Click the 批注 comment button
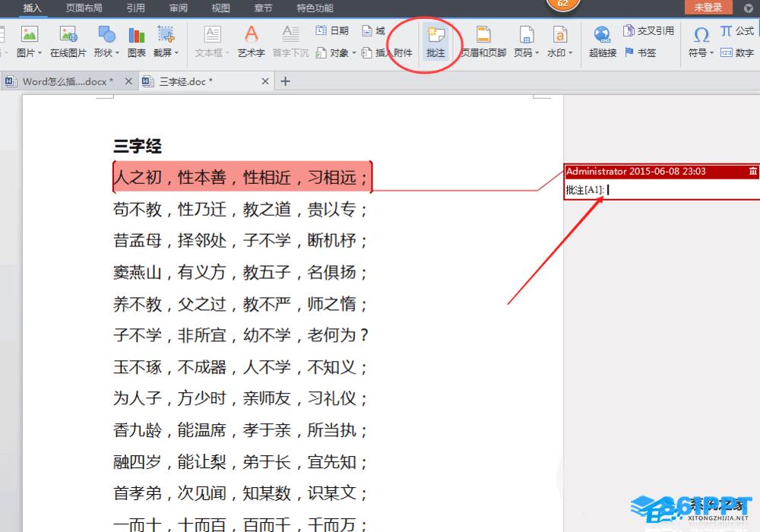 click(435, 42)
